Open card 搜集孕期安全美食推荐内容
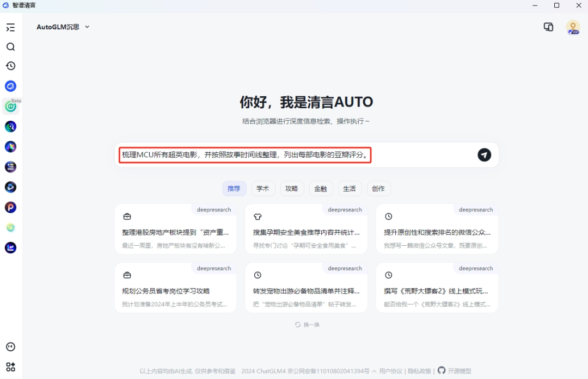The height and width of the screenshot is (379, 588). pos(307,229)
